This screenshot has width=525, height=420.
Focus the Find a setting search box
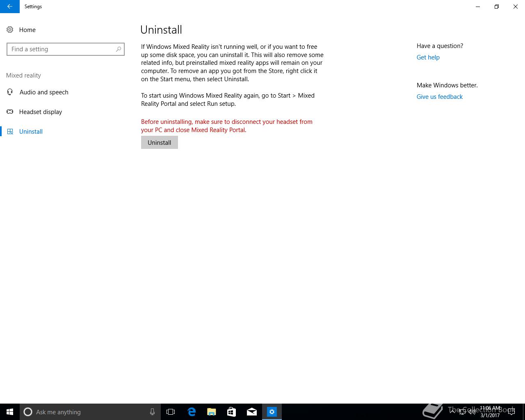coord(66,49)
